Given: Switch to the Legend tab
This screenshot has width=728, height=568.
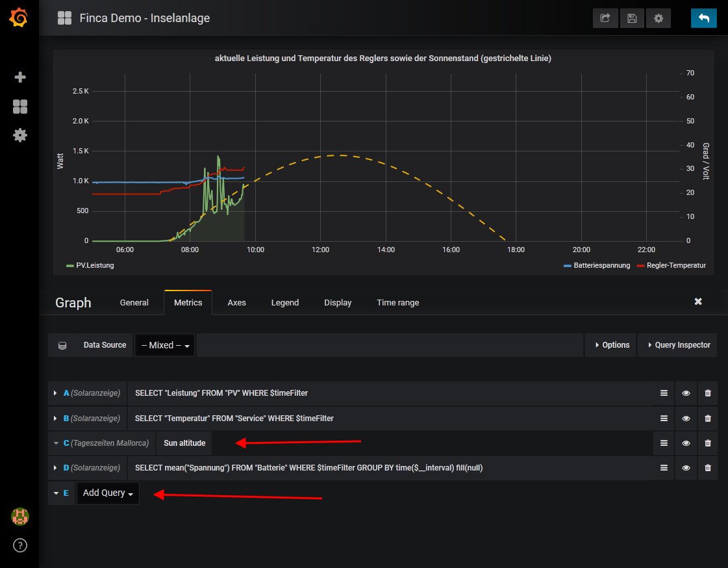Looking at the screenshot, I should pos(284,303).
